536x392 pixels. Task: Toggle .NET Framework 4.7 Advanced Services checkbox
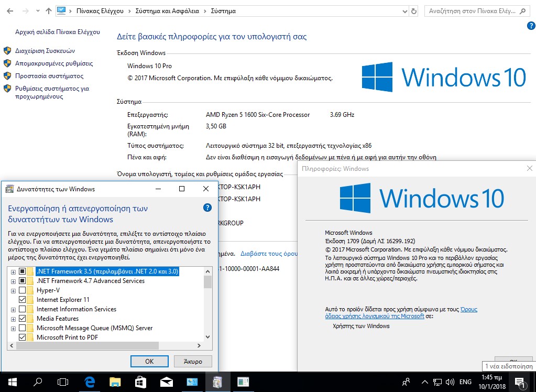point(22,281)
